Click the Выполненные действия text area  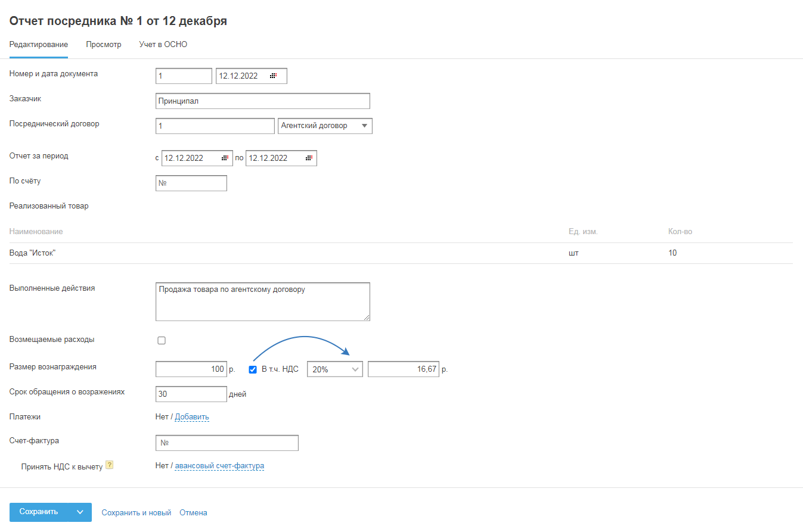(262, 301)
